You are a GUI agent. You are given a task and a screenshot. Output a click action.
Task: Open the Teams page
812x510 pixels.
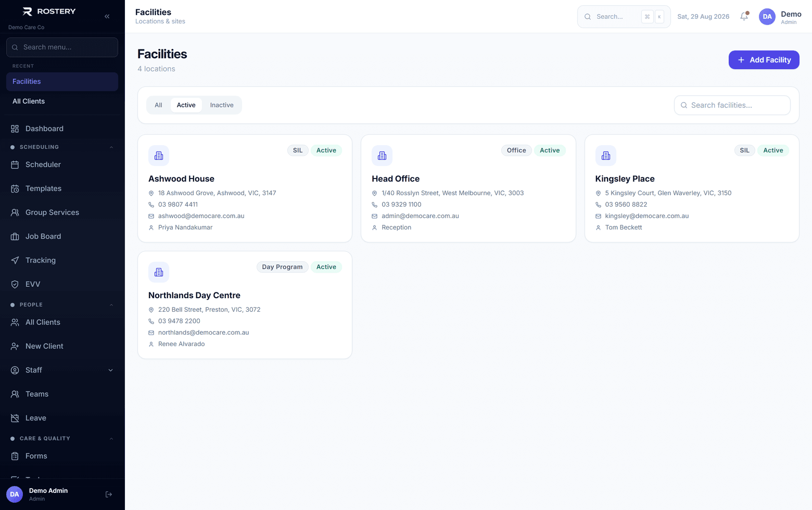click(62, 394)
